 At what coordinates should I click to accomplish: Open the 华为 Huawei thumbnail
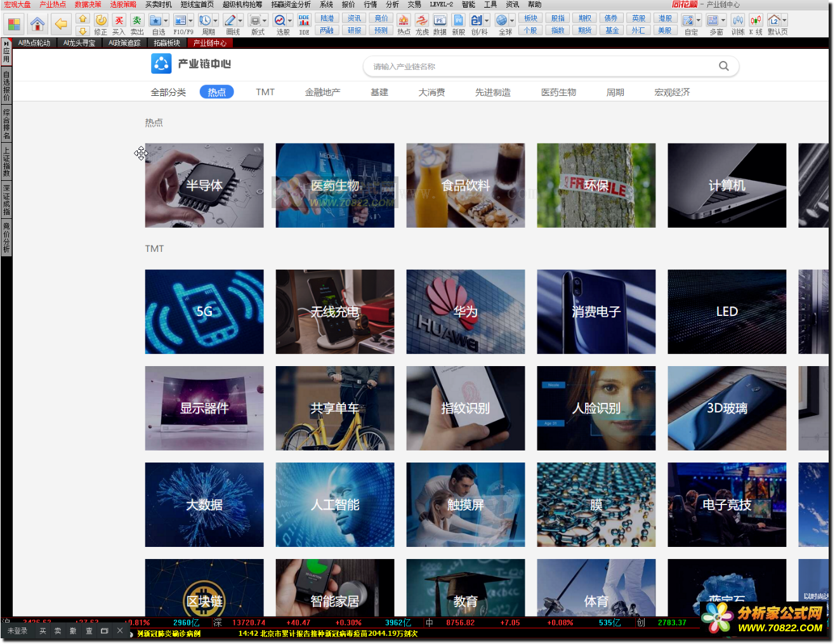coord(466,312)
